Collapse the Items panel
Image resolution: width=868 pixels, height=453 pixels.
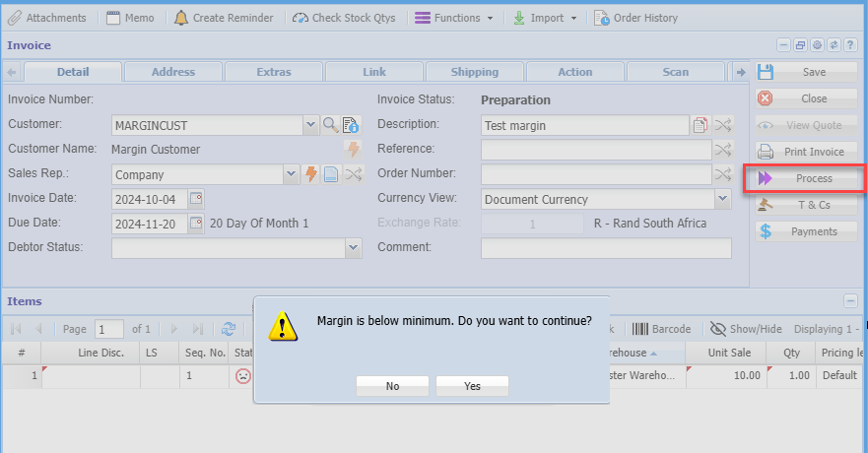click(851, 301)
